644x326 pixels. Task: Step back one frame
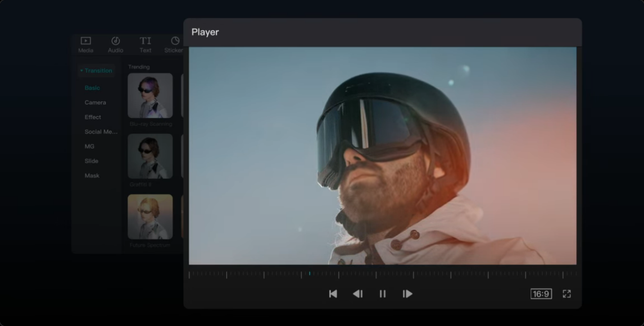pos(357,293)
